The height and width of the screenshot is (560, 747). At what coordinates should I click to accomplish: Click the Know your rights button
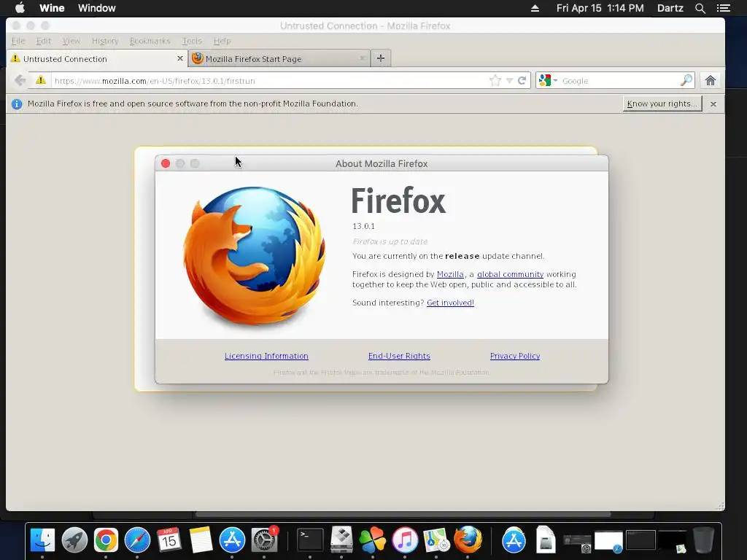pyautogui.click(x=662, y=104)
